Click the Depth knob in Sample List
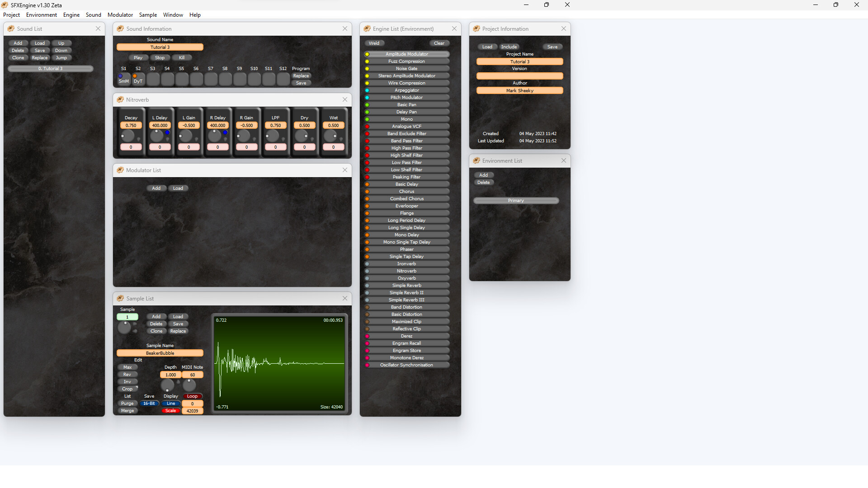 167,385
